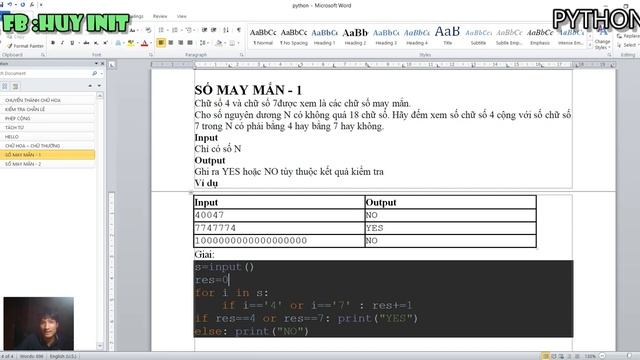
Task: Go to PHÉP CỘNG heading
Action: 47,118
